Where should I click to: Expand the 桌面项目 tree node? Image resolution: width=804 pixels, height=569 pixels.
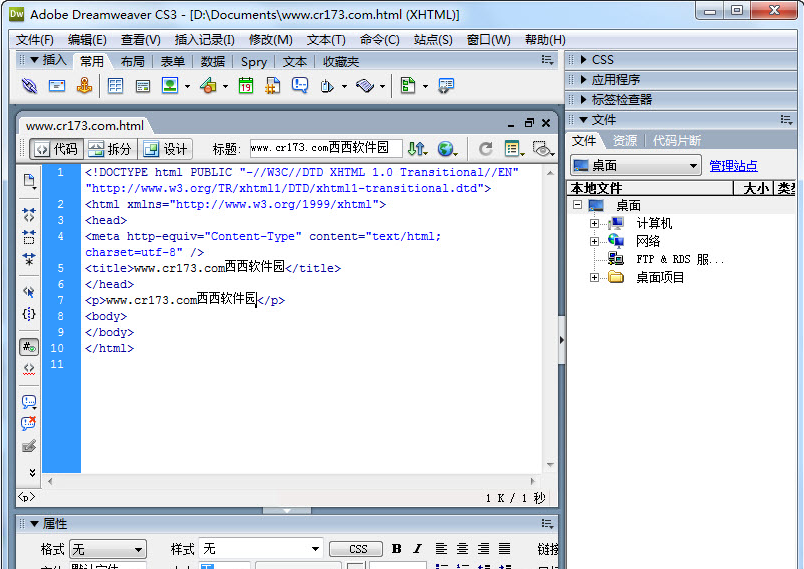(x=594, y=277)
